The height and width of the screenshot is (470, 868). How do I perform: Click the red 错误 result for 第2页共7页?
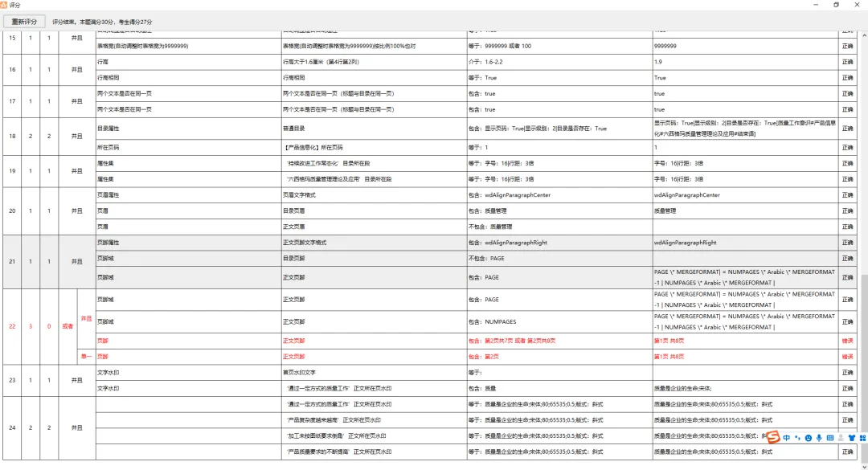click(848, 341)
